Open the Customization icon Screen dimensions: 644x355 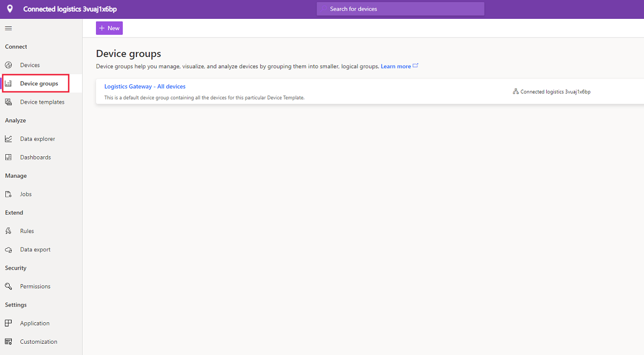[x=9, y=341]
